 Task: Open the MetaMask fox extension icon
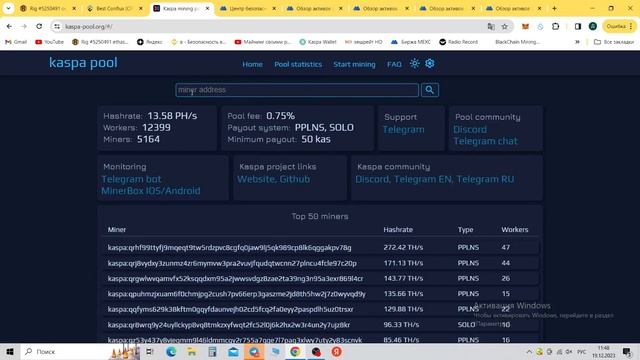(x=525, y=27)
